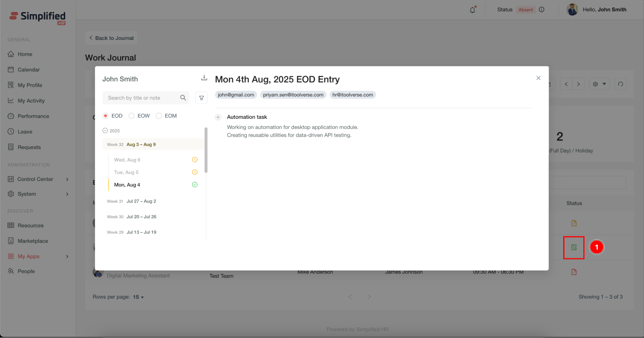Click the green journal status icon
Viewport: 644px width, 338px height.
pyautogui.click(x=573, y=247)
